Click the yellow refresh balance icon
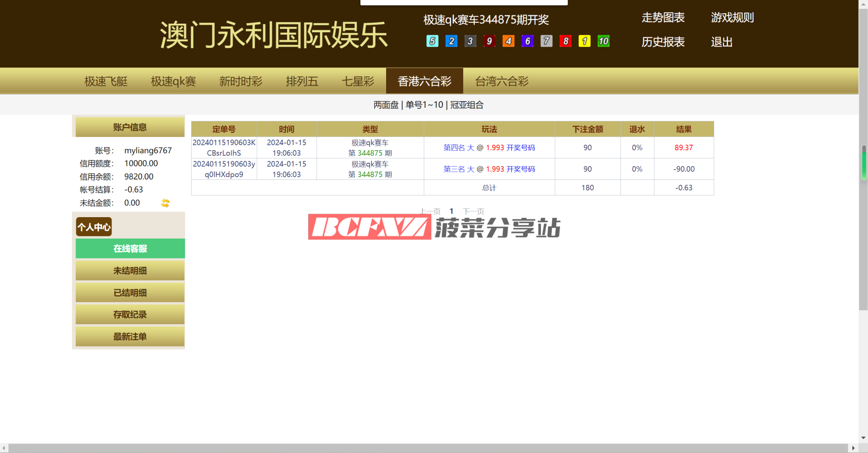Screen dimensions: 868x453 pyautogui.click(x=165, y=203)
